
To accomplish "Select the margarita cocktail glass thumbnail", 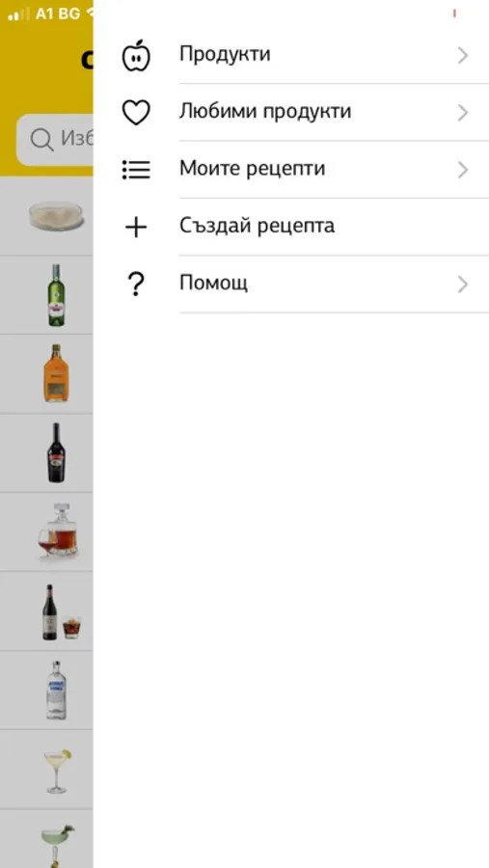I will click(x=58, y=771).
